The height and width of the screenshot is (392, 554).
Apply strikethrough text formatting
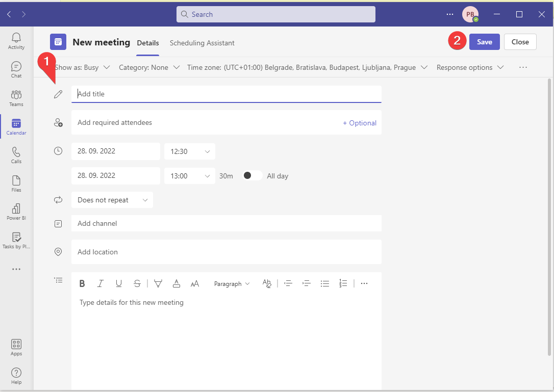(137, 284)
